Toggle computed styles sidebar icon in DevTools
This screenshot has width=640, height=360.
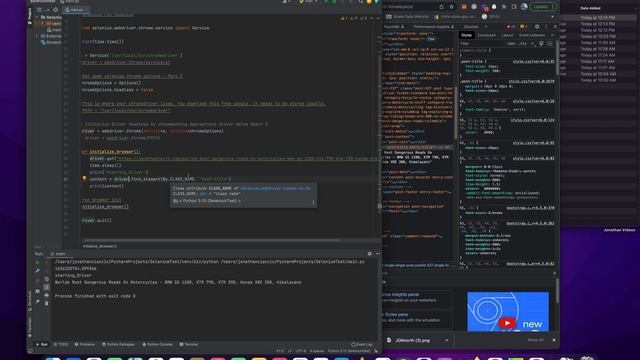(550, 44)
